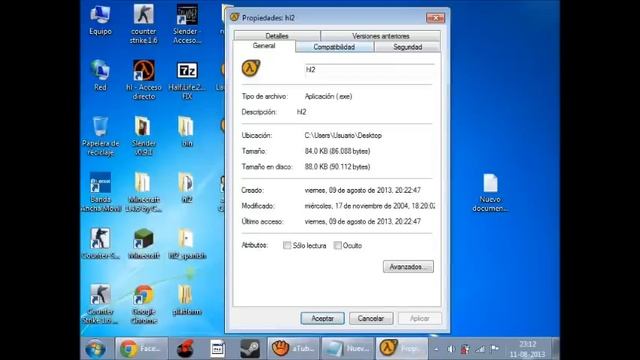Viewport: 640px width, 360px height.
Task: Select the Nuevo documento file icon
Action: click(490, 193)
